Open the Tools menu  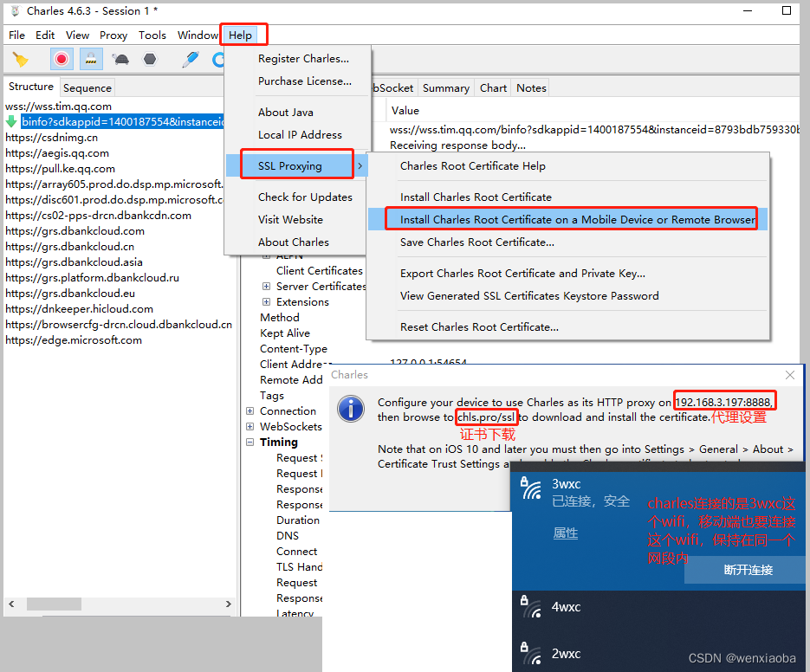tap(152, 36)
